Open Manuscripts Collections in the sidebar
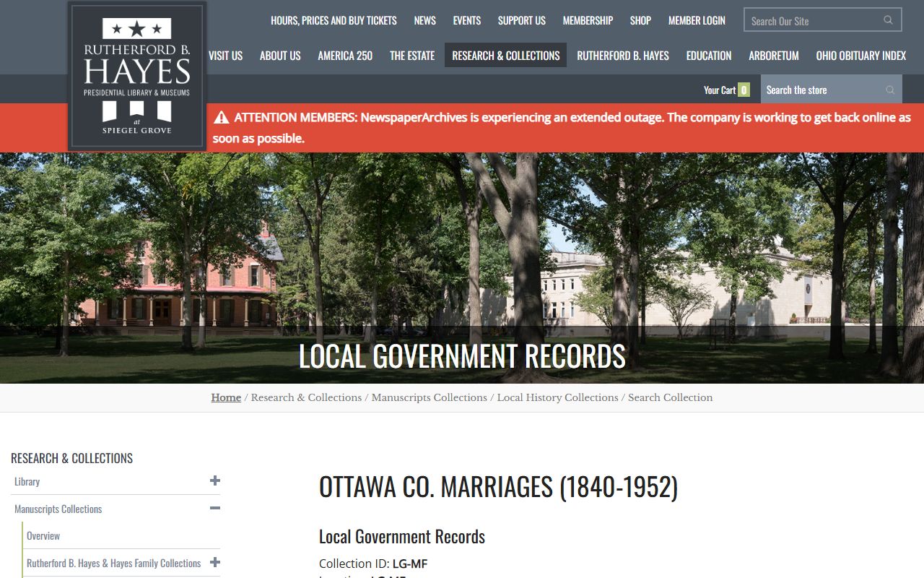Viewport: 924px width, 578px height. point(58,509)
